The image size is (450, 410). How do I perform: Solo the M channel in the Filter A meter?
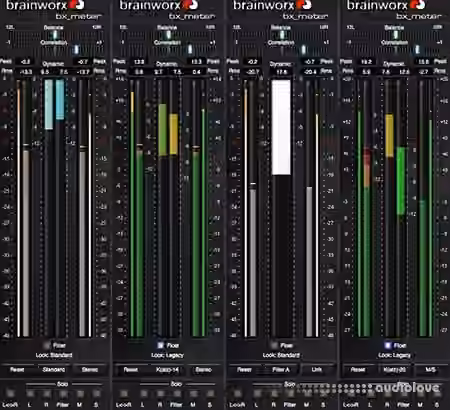pos(307,394)
